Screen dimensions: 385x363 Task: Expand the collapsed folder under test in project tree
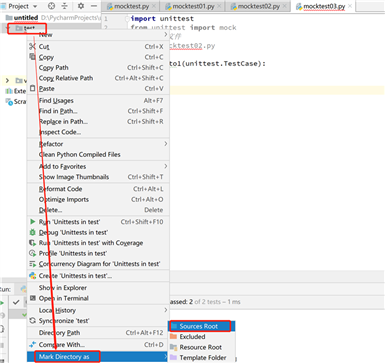[x=7, y=80]
